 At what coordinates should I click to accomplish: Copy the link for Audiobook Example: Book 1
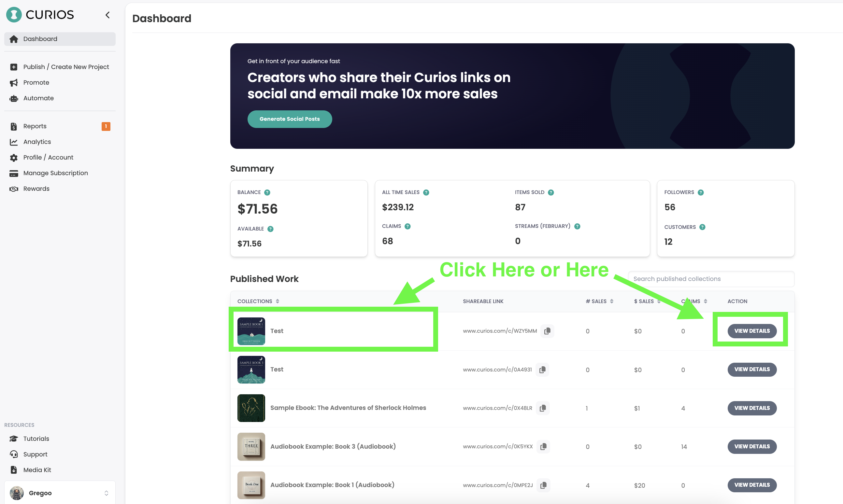[x=543, y=485]
